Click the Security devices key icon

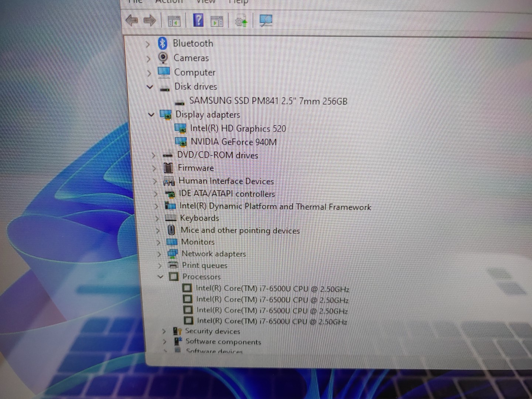point(177,331)
